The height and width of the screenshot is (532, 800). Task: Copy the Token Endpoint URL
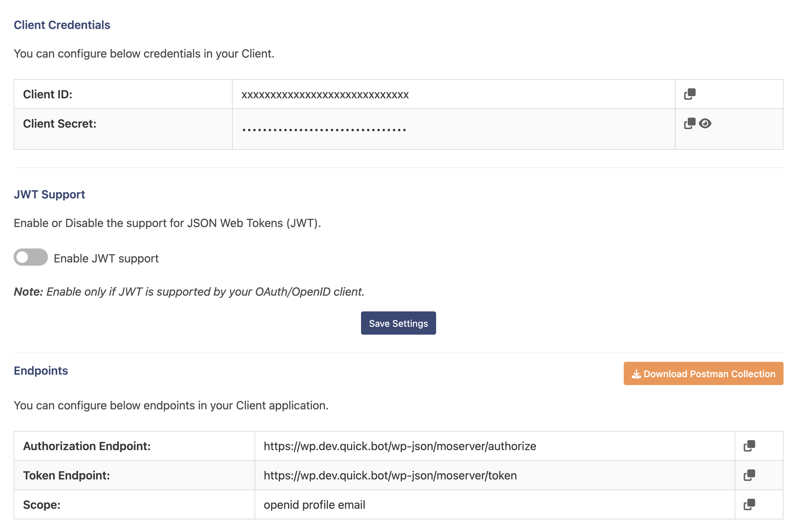click(749, 475)
